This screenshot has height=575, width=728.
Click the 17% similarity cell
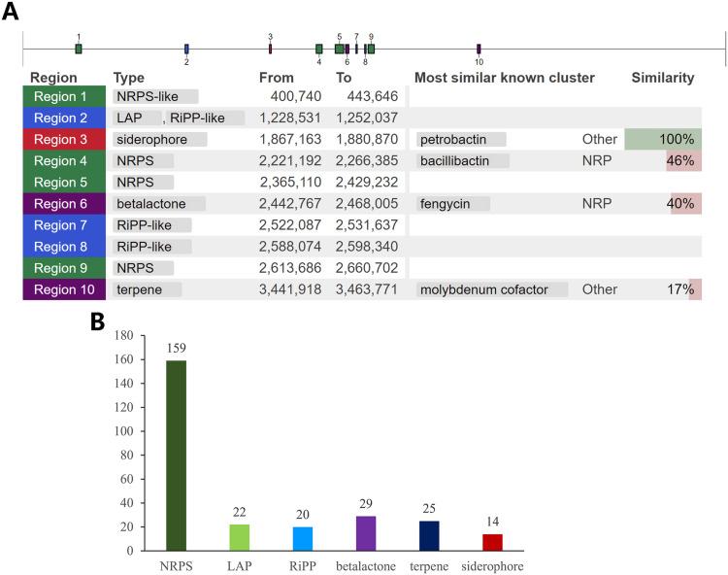(684, 289)
